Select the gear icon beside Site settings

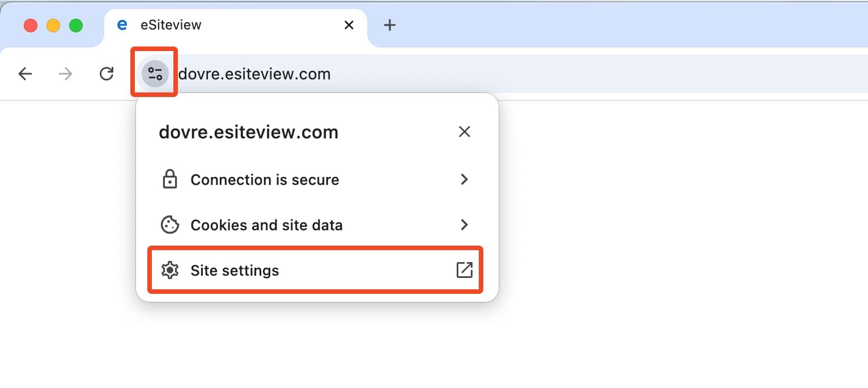(x=169, y=271)
